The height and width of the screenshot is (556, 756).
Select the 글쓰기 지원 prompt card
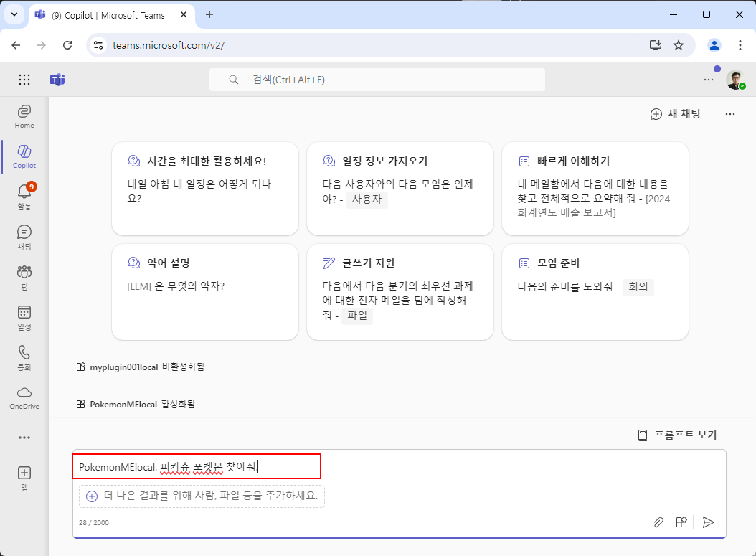(x=400, y=292)
